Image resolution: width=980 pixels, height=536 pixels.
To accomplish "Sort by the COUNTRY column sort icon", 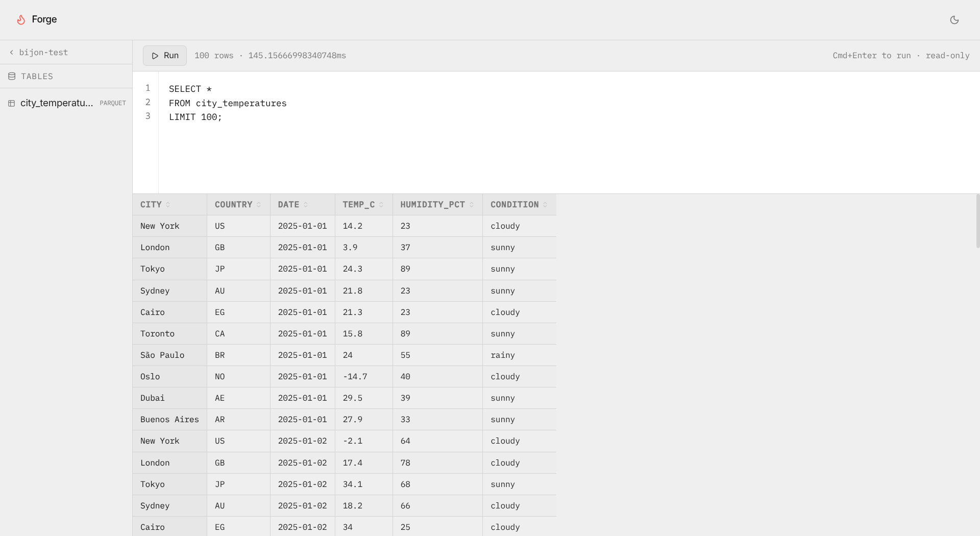I will [x=259, y=205].
